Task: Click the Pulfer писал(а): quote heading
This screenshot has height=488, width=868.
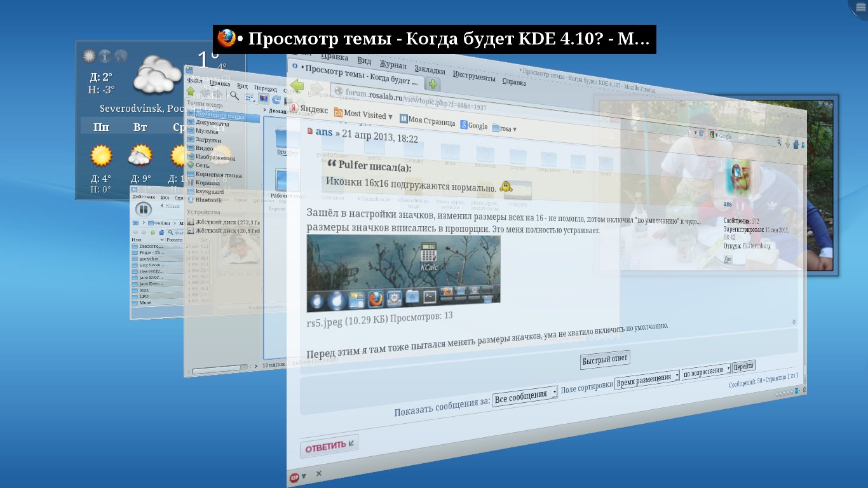Action: (374, 166)
